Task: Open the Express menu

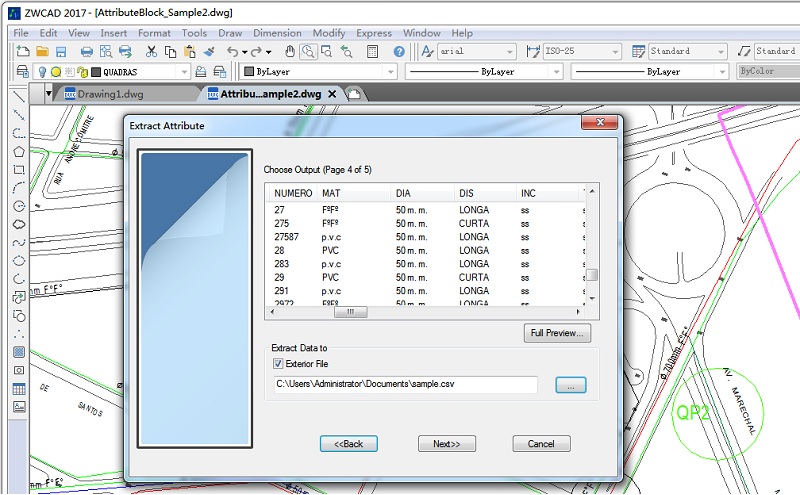Action: [374, 33]
